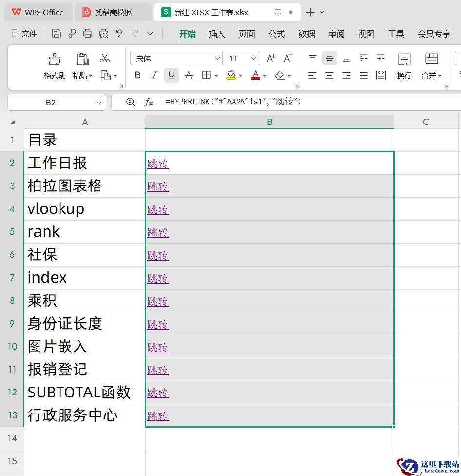Click the align left icon
Screen dimensions: 461x476
pos(312,75)
